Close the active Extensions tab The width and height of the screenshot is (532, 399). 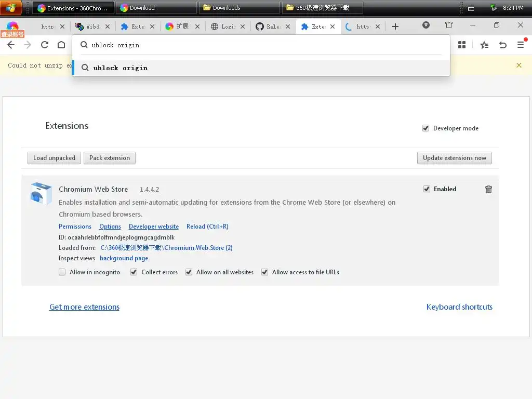(332, 26)
